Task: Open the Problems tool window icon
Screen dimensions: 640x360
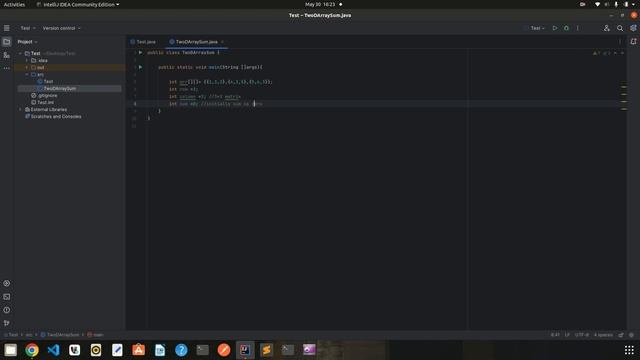Action: tap(7, 310)
